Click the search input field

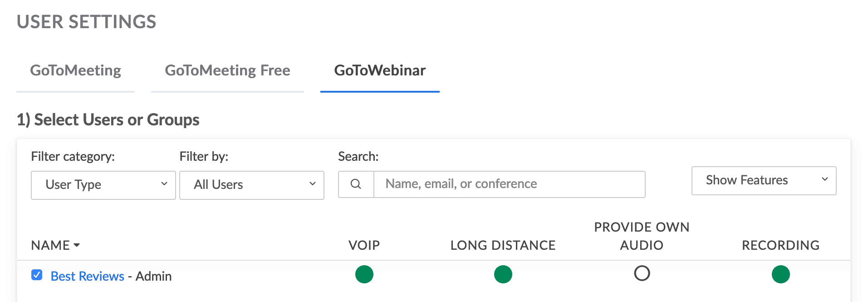pos(508,184)
